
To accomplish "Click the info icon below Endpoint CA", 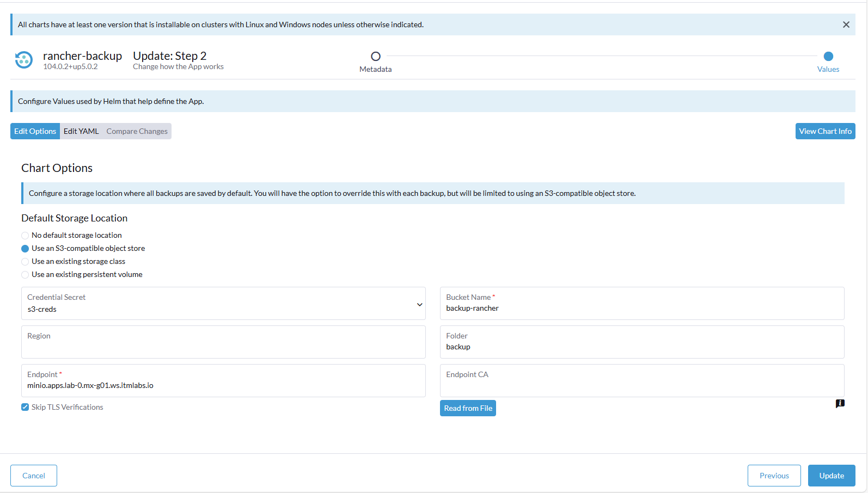I will tap(840, 403).
